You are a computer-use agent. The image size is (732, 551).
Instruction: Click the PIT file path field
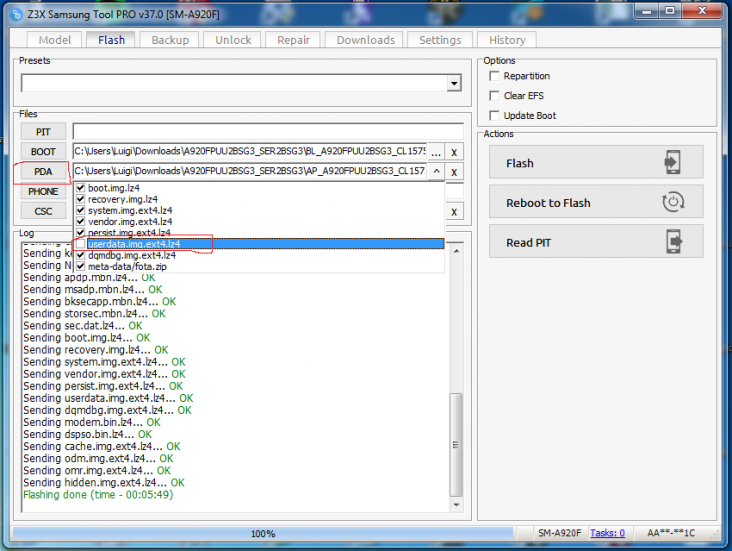(268, 132)
